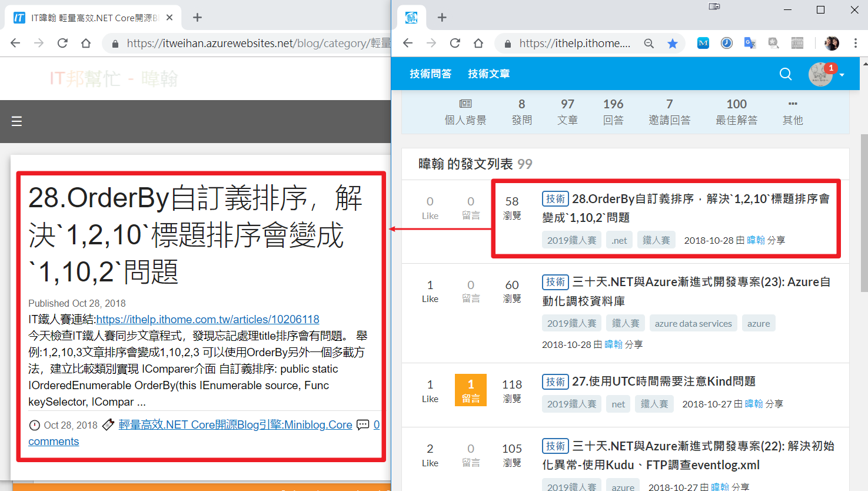Screen dimensions: 868x491
Task: Open the home page in the left browser window
Action: [x=86, y=43]
